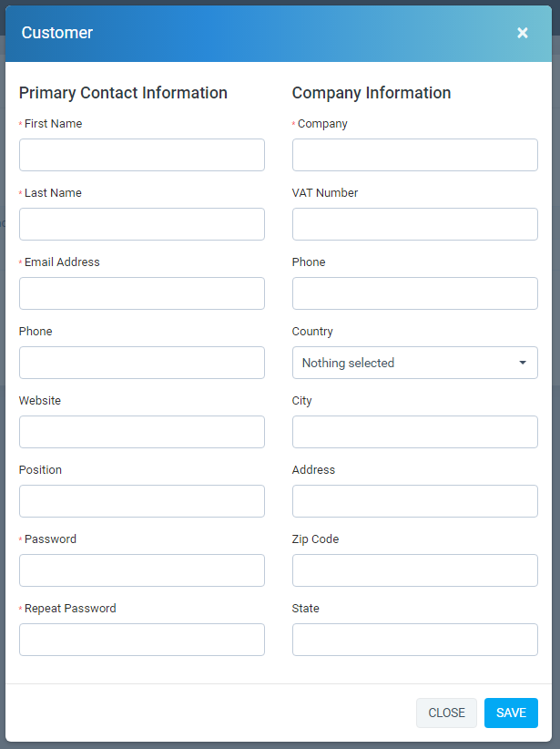Click the SAVE button
The height and width of the screenshot is (749, 560).
[x=511, y=713]
